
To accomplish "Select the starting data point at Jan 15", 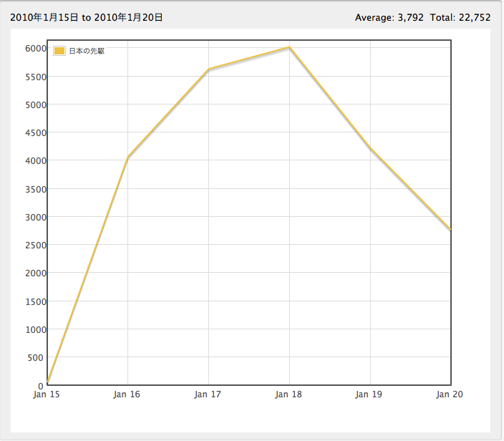I will coord(47,382).
